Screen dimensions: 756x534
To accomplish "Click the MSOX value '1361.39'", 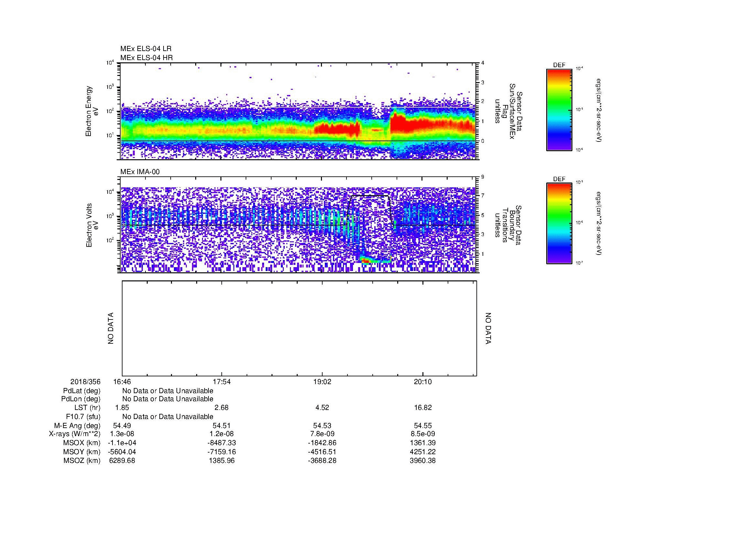I will tap(423, 443).
